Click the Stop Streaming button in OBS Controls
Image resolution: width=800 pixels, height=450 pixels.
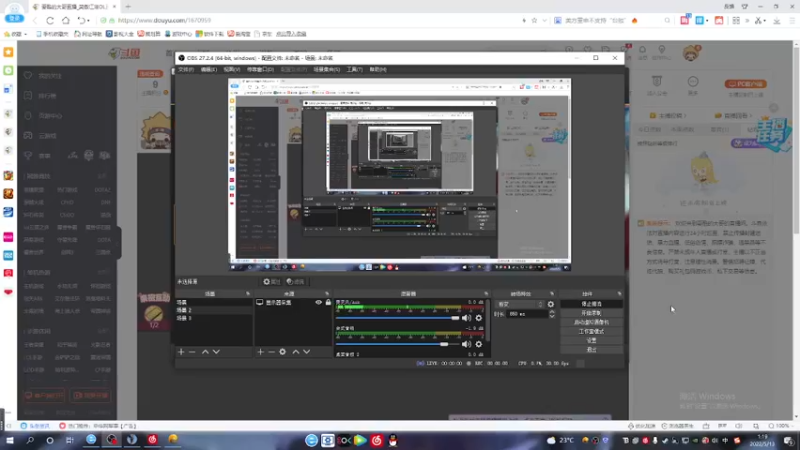(591, 304)
